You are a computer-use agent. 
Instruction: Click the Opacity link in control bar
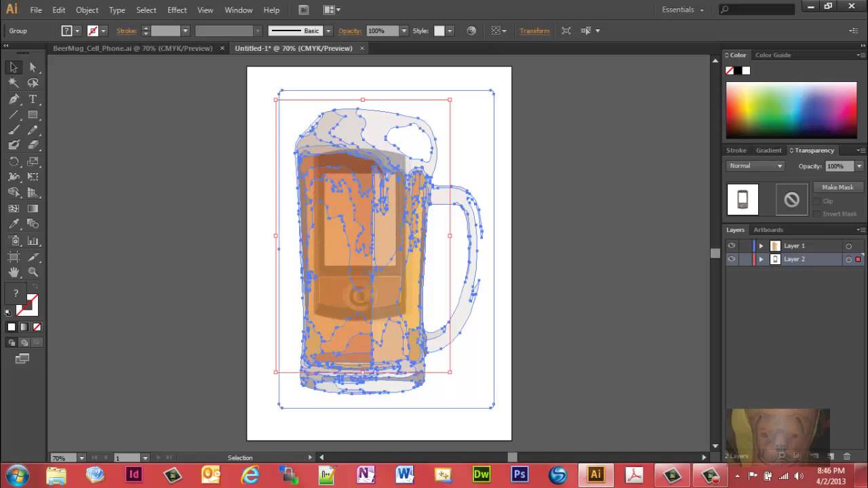point(350,30)
